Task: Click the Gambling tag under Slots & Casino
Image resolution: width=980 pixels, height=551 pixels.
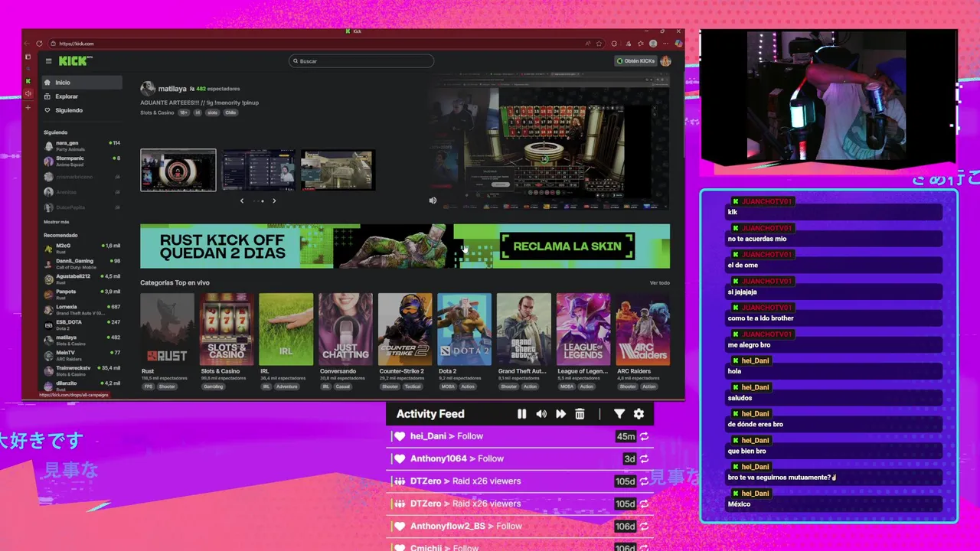Action: [x=213, y=386]
